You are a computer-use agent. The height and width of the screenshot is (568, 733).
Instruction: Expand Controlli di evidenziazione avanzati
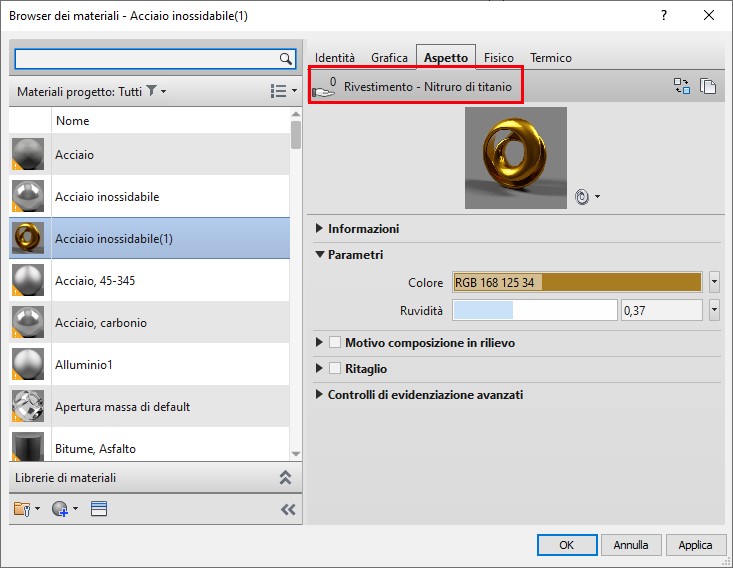coord(319,395)
